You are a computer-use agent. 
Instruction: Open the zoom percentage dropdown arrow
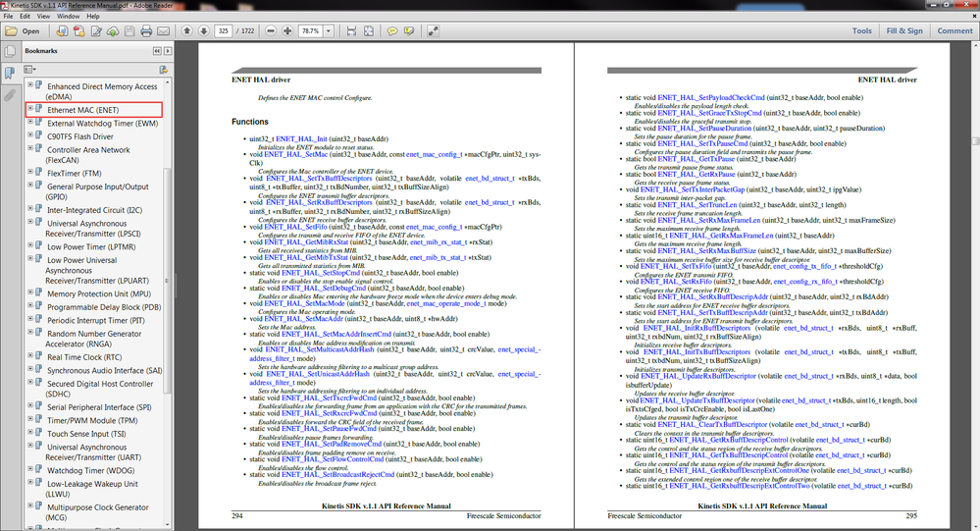coord(329,30)
